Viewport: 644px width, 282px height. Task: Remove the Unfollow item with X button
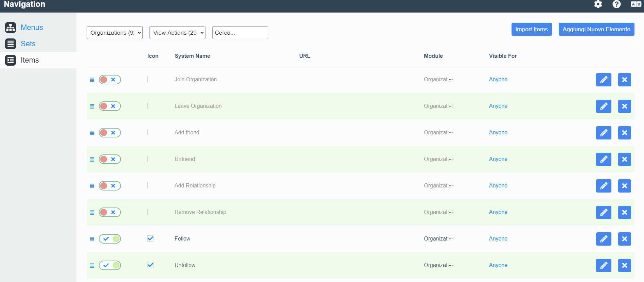tap(624, 265)
